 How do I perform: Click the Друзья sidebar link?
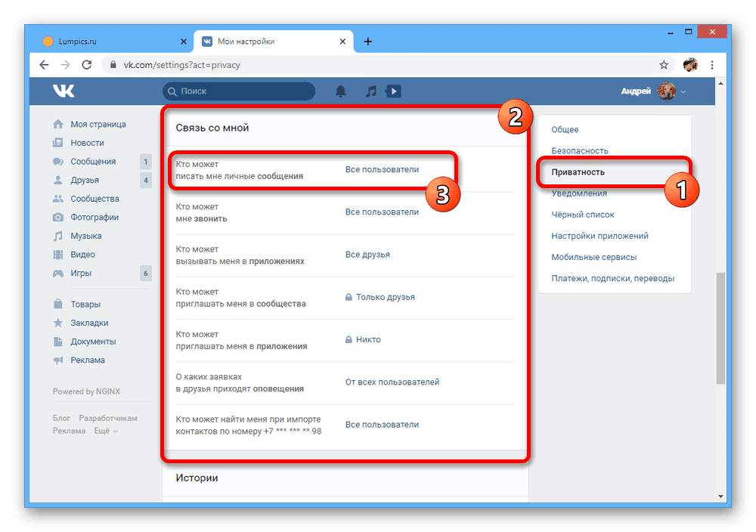click(85, 180)
